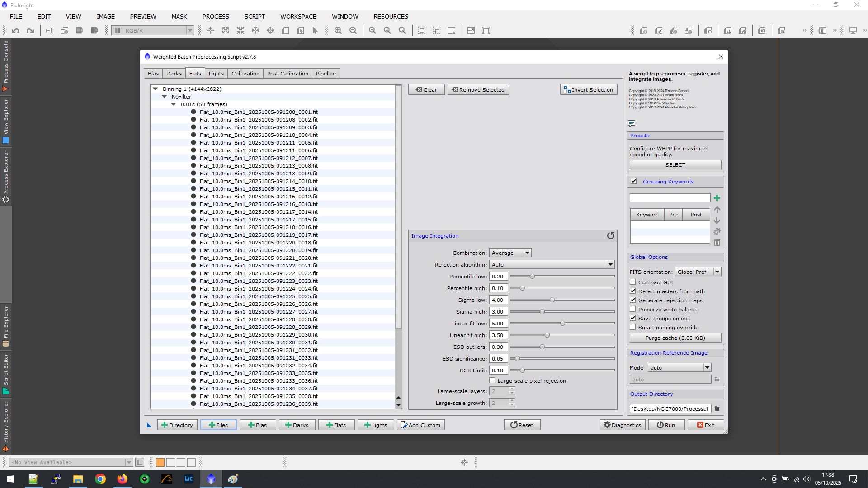
Task: Click green plus to add grouping keyword
Action: [717, 198]
